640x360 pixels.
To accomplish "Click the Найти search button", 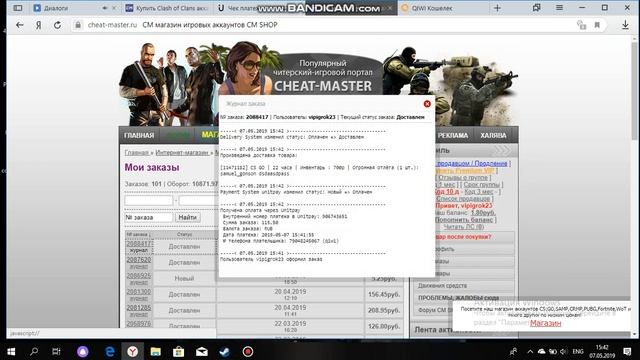I will point(187,218).
